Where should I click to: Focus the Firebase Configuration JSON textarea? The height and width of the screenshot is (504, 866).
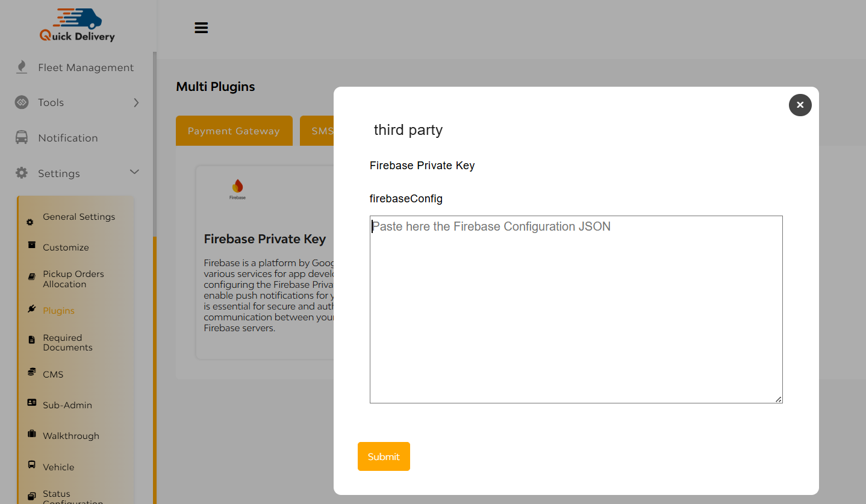click(x=576, y=310)
